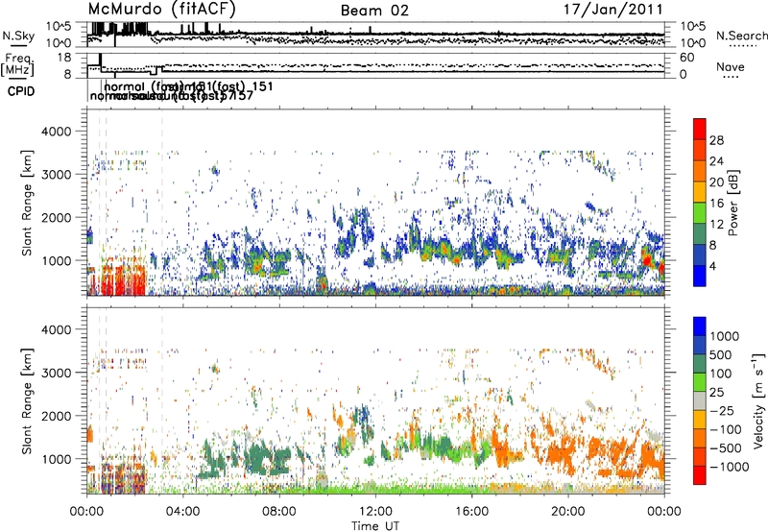The width and height of the screenshot is (768, 532).
Task: Click the Slant Range [km] label of power panel
Action: [27, 203]
